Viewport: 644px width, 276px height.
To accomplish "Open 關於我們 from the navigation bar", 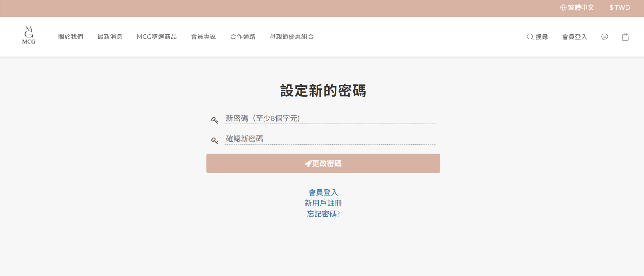I will [70, 37].
